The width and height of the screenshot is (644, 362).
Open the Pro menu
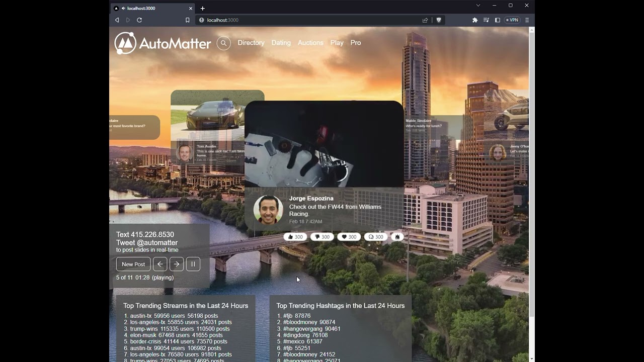(x=356, y=43)
